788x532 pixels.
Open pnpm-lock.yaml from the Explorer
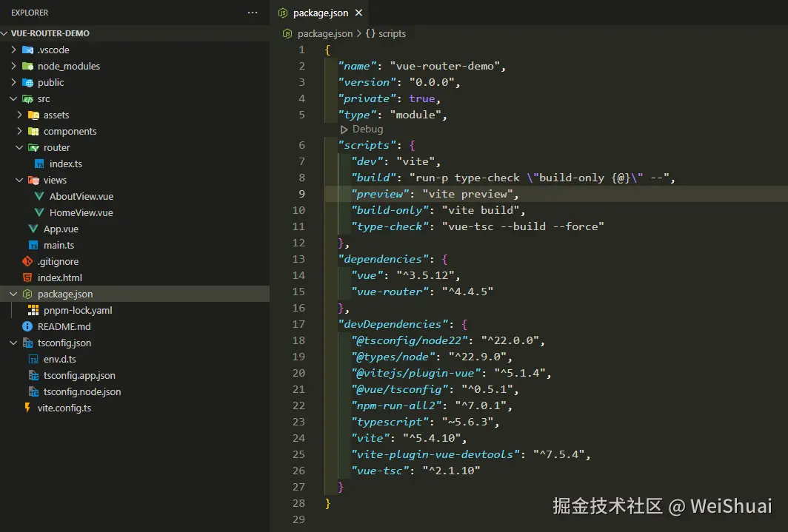pos(78,310)
